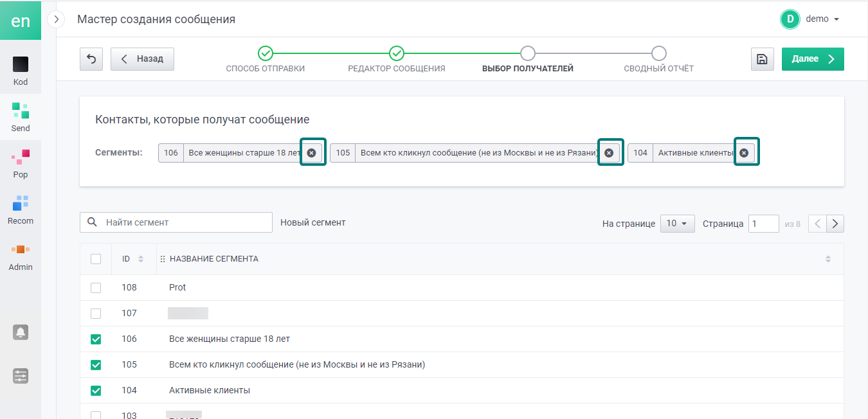Click the 104 tag in selected segments
Screen dimensions: 868x419
(x=640, y=153)
